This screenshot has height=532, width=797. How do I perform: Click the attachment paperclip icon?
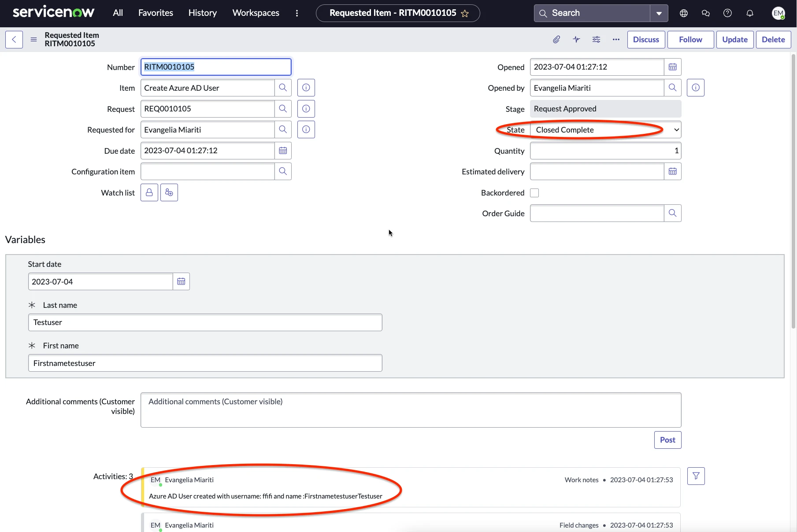point(556,40)
